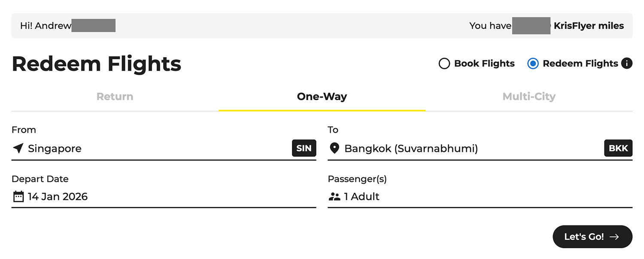
Task: Click the arrow on Let's Go button
Action: pyautogui.click(x=614, y=237)
